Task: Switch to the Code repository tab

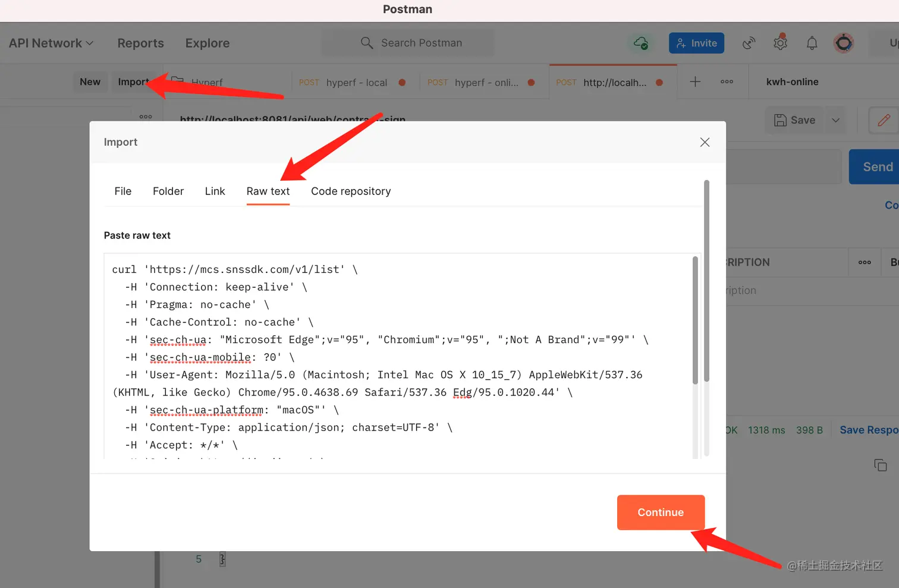Action: (x=351, y=191)
